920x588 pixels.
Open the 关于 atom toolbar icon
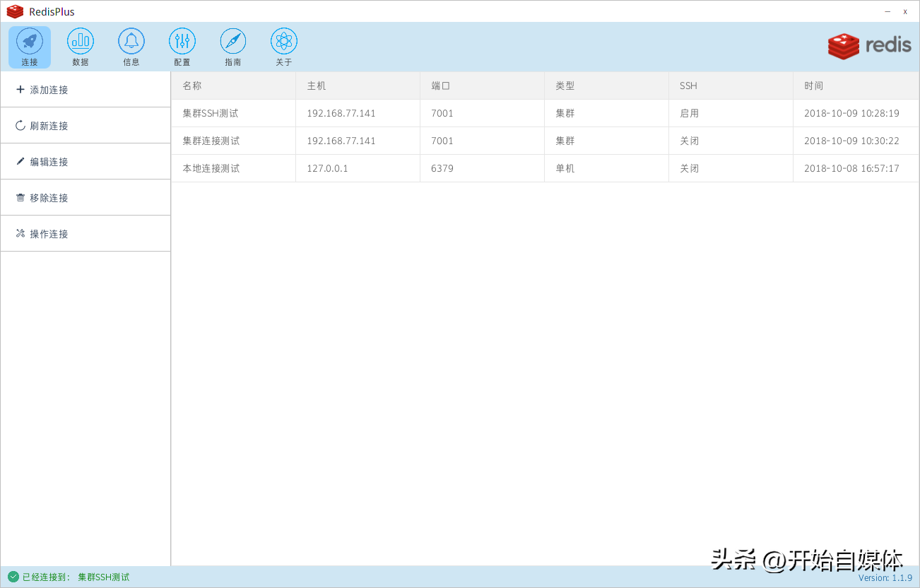[284, 47]
